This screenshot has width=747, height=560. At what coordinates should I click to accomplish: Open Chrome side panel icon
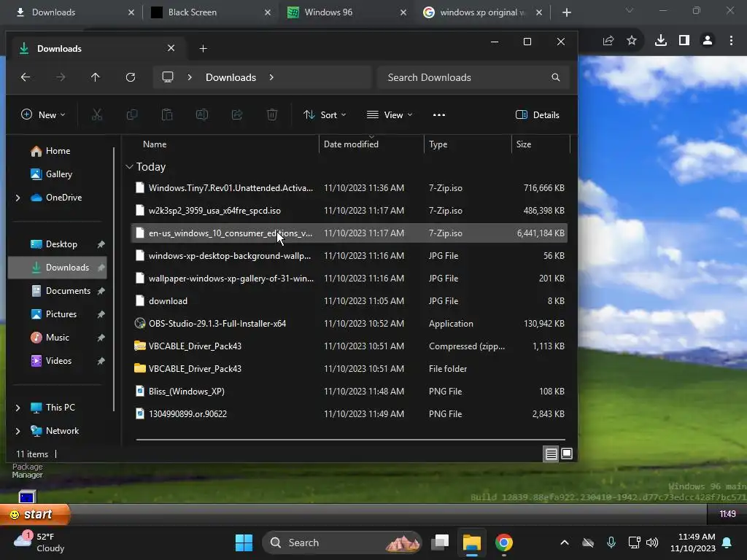pyautogui.click(x=684, y=41)
